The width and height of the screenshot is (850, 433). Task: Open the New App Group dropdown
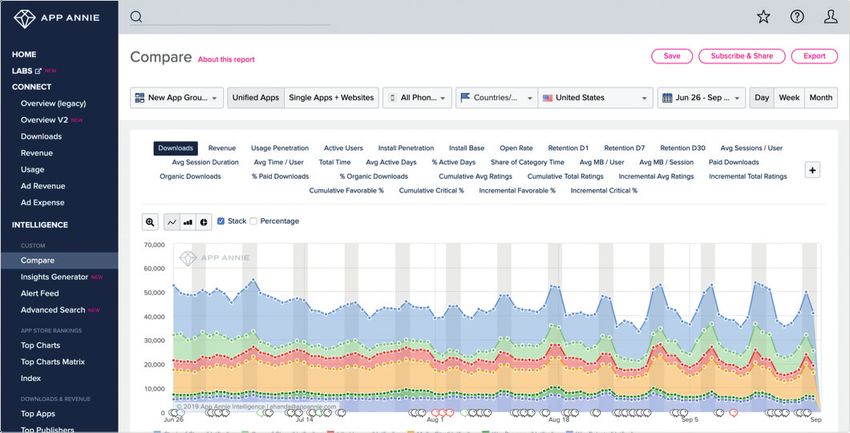click(x=177, y=98)
